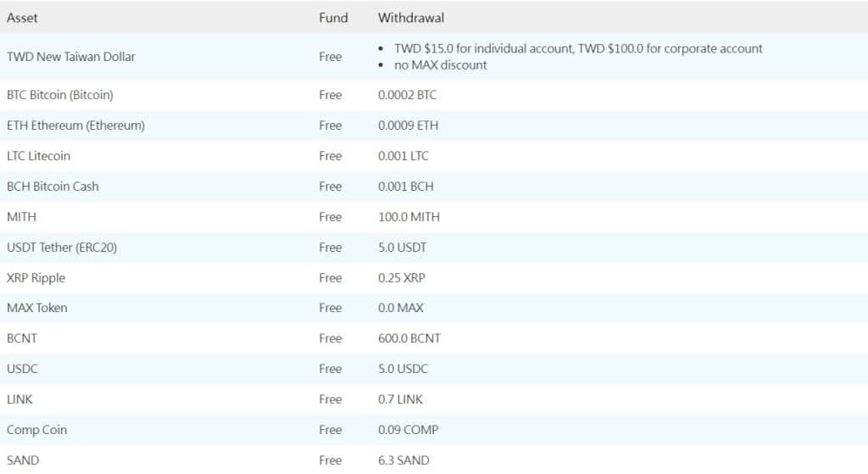Select the 'BCNT' asset cell

coord(21,337)
